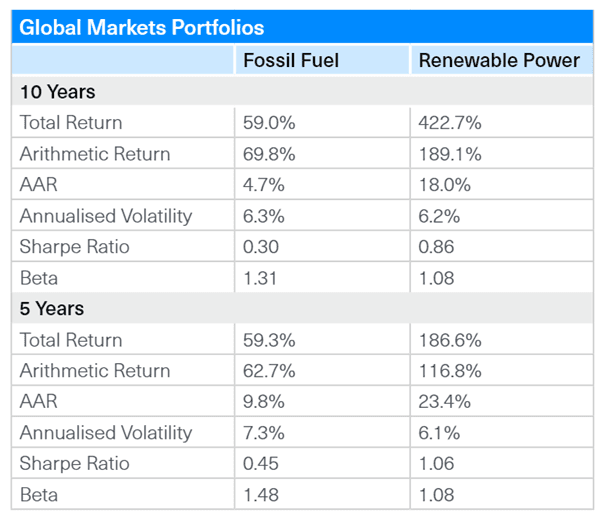
Task: Click the 5 Years section row
Action: [52, 309]
